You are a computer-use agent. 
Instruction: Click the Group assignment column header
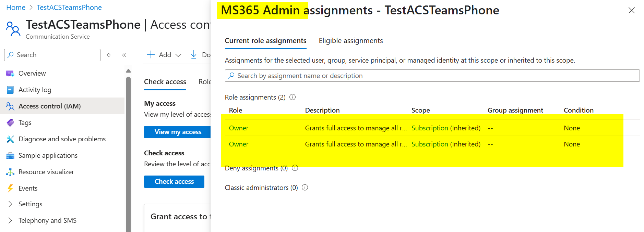pyautogui.click(x=515, y=110)
